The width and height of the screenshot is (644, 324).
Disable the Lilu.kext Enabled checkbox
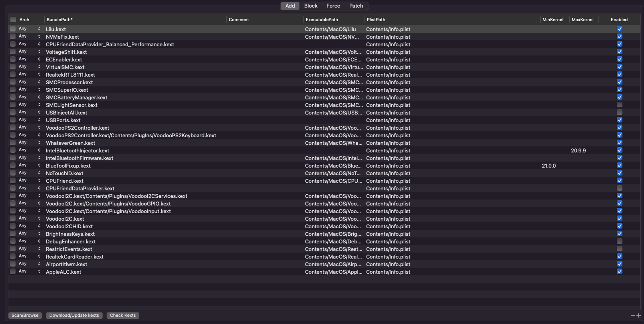[x=619, y=29]
